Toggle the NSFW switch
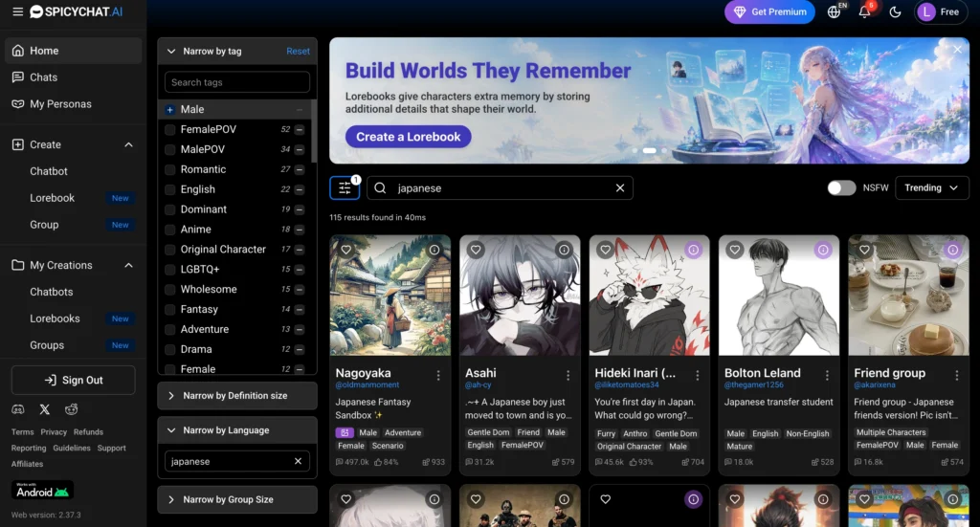Screen dimensions: 980x527 tap(841, 188)
